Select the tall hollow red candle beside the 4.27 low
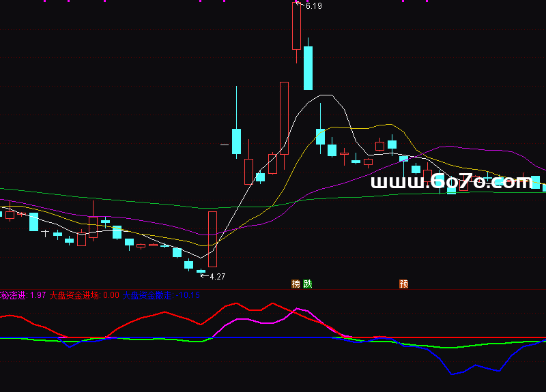This screenshot has height=392, width=546. click(212, 239)
